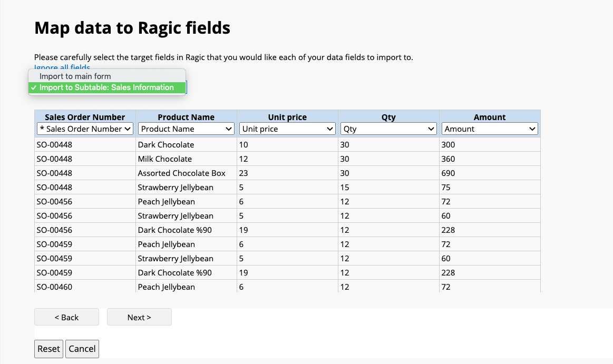Open the Product Name field mapping dropdown

pos(186,129)
